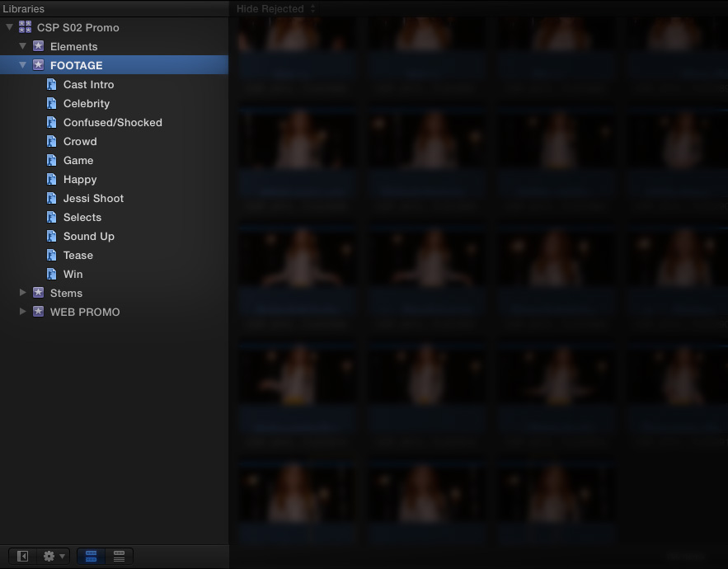This screenshot has width=728, height=569.
Task: Hide the Libraries sidebar with panel button
Action: (x=22, y=556)
